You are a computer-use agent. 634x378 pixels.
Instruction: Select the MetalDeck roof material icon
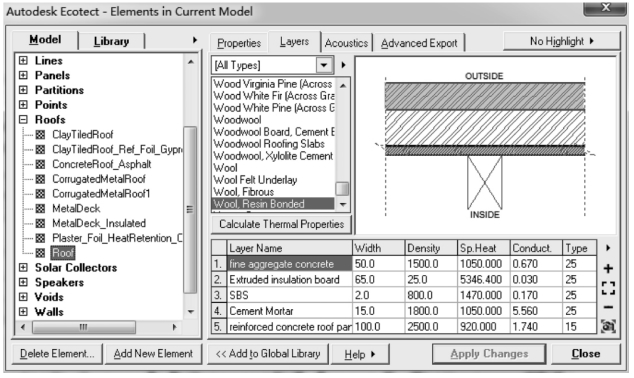pyautogui.click(x=40, y=209)
